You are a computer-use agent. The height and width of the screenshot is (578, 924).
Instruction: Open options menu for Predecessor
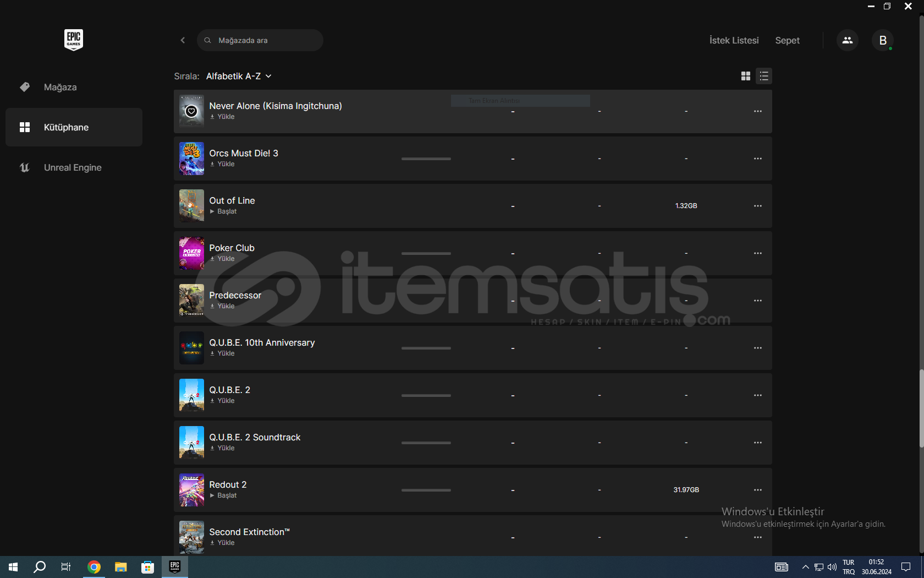pos(758,301)
